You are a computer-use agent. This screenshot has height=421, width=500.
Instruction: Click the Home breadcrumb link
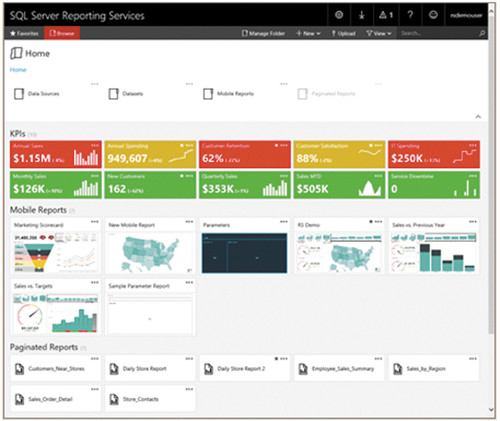pyautogui.click(x=18, y=70)
